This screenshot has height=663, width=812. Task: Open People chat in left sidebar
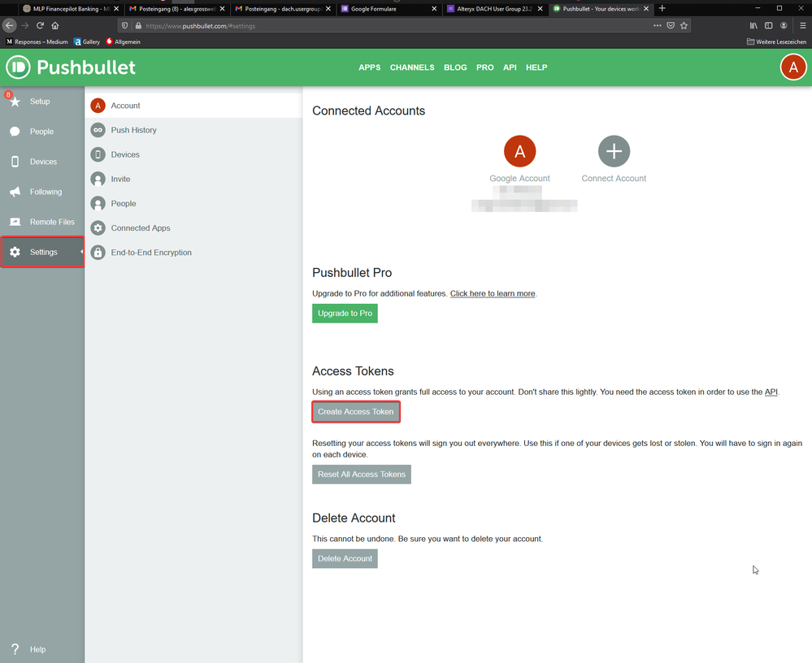[42, 132]
